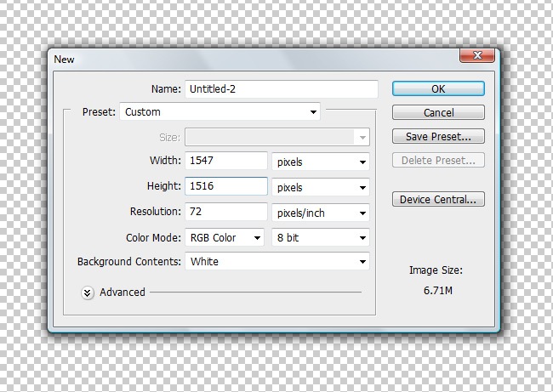Click the Preset dropdown arrow

pyautogui.click(x=313, y=111)
